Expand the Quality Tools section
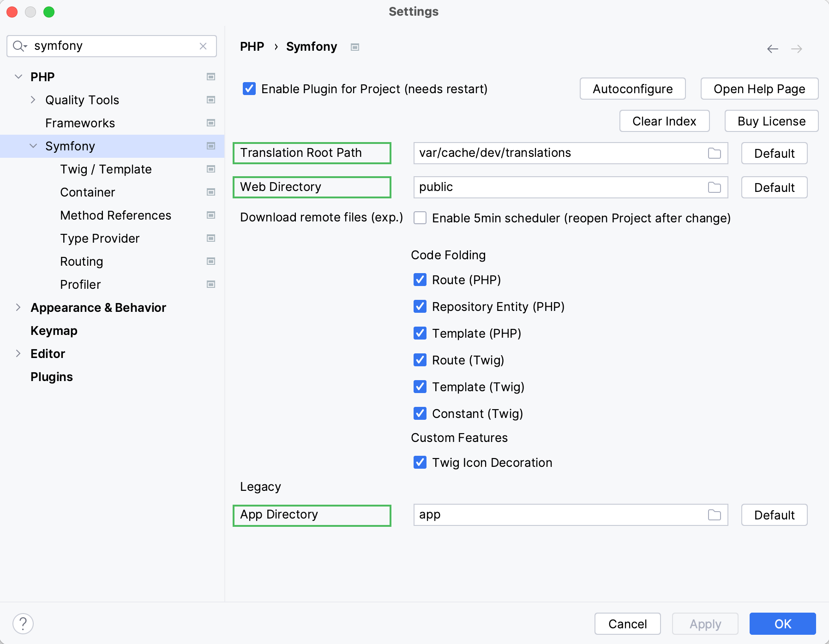 click(x=33, y=100)
